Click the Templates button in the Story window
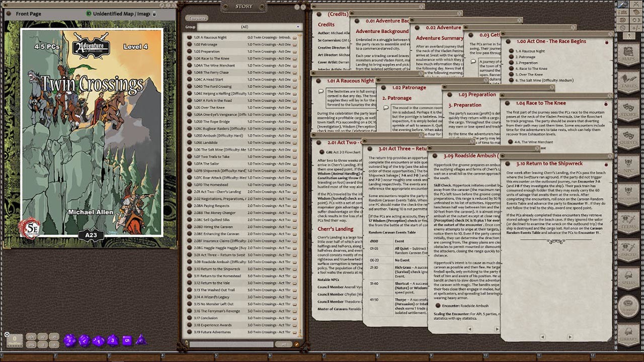Screen dimensions: 644x362 196,18
